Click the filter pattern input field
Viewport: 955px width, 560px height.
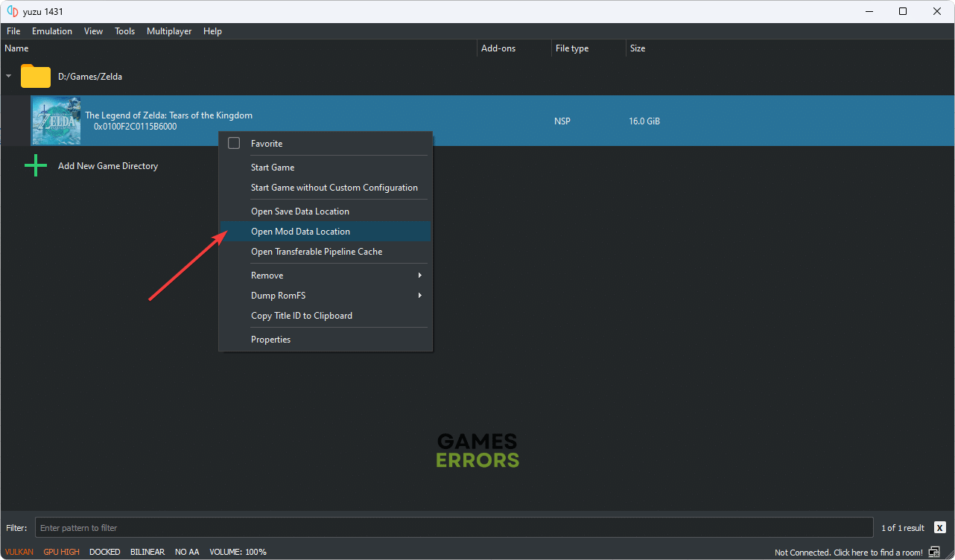click(454, 528)
